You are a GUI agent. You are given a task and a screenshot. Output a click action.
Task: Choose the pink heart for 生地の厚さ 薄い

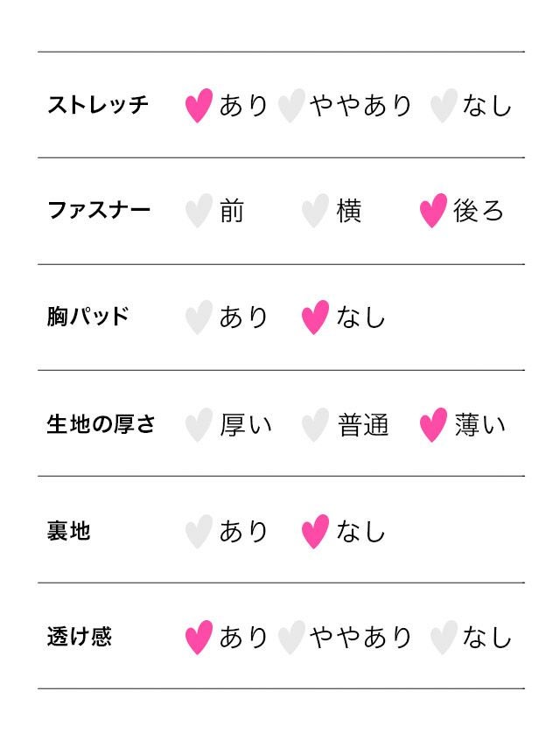click(433, 426)
